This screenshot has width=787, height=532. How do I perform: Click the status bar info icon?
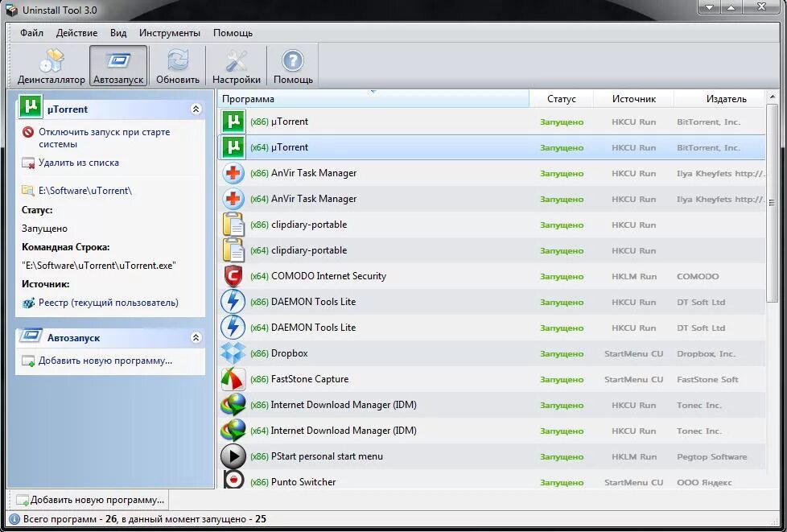pyautogui.click(x=14, y=519)
